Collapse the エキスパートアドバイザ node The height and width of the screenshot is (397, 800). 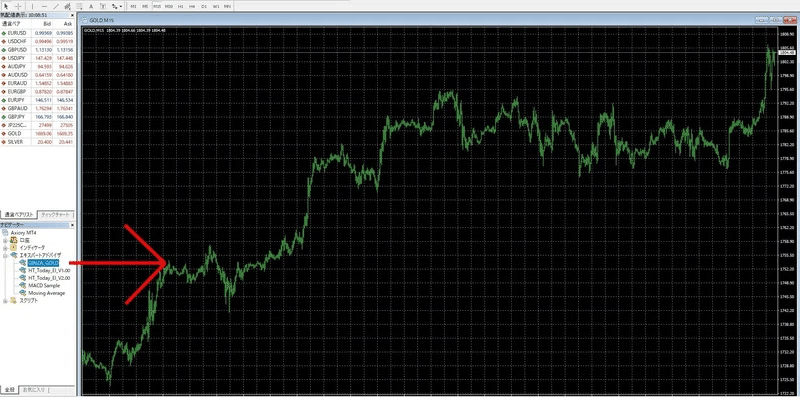click(6, 255)
